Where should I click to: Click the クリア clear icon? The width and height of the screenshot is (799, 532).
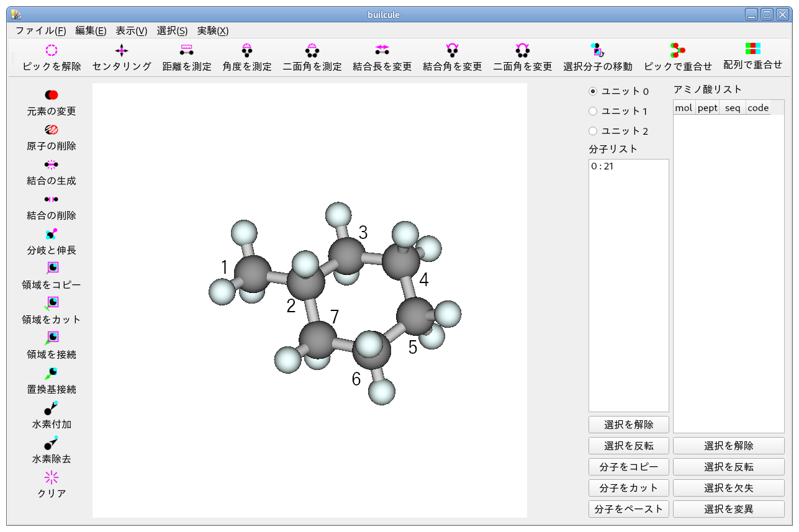point(52,477)
